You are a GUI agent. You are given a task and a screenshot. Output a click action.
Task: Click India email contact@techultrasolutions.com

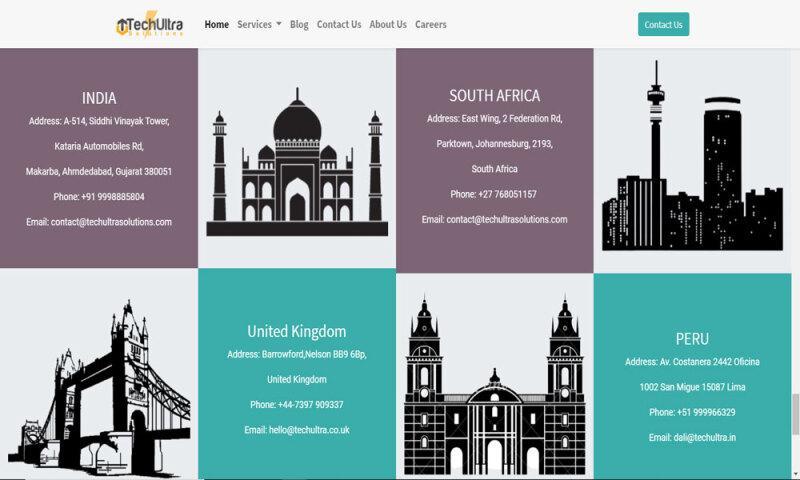99,222
